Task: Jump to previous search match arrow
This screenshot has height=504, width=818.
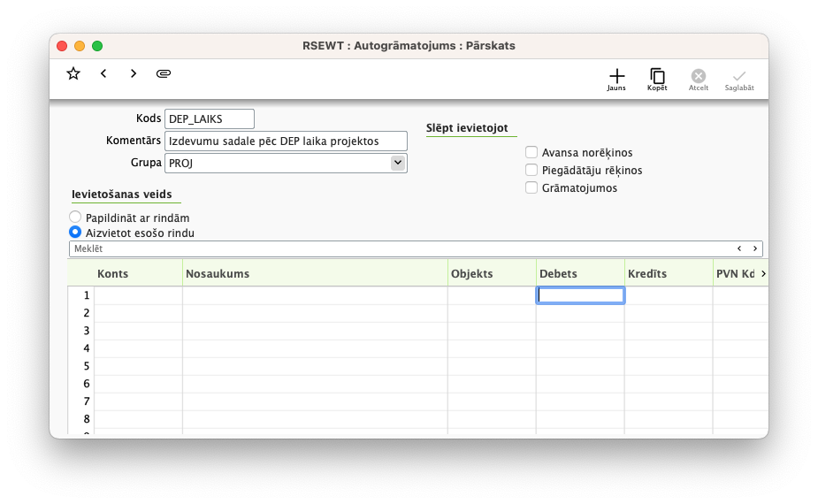Action: [739, 248]
